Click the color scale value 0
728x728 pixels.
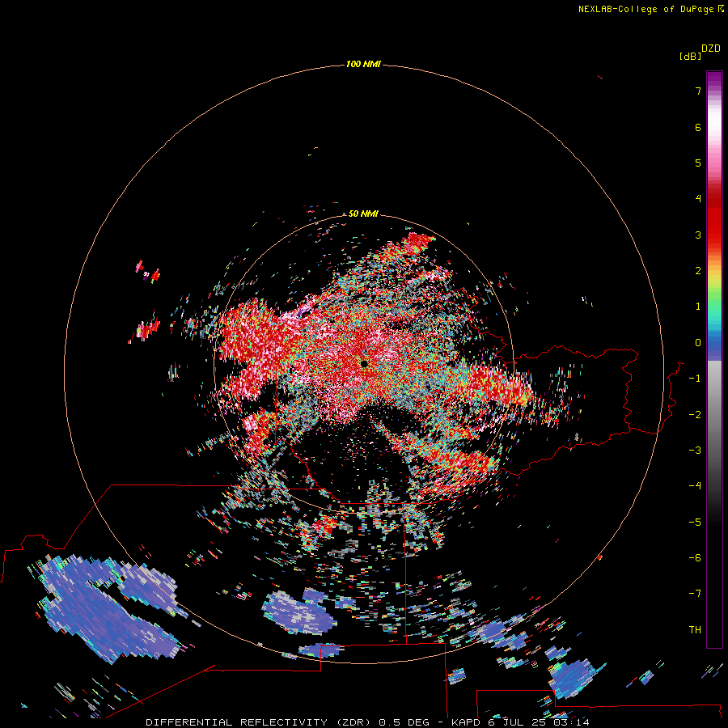[x=698, y=343]
